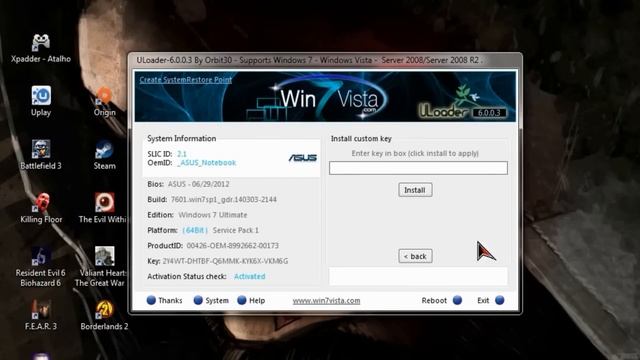Click the ULoader window title bar

point(325,60)
